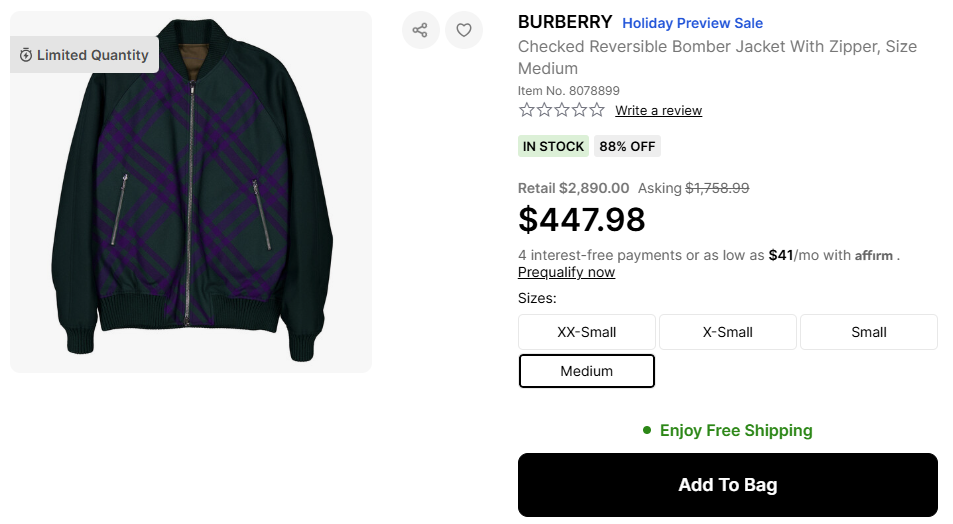
Task: Select the Medium size option
Action: (586, 371)
